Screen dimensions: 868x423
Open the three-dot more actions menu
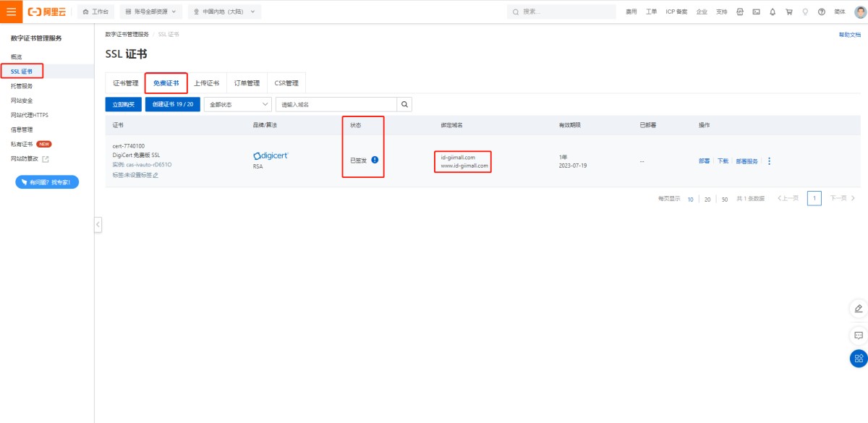pyautogui.click(x=769, y=161)
